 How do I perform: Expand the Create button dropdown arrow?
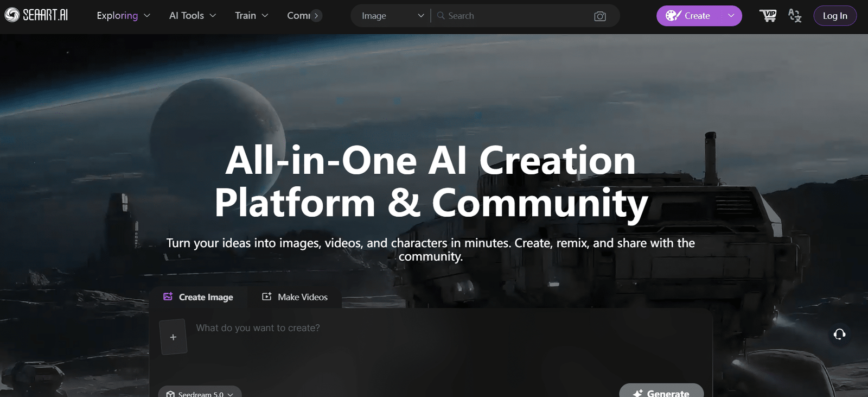click(731, 16)
